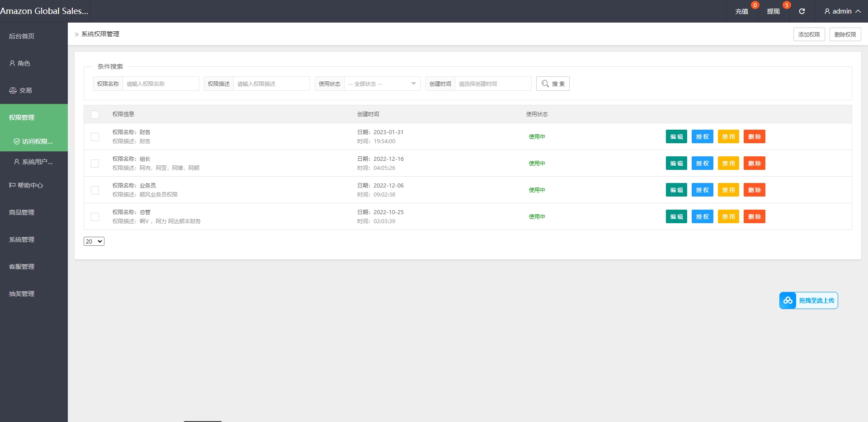Toggle the select-all checkbox in table header
Image resolution: width=868 pixels, height=422 pixels.
point(95,115)
